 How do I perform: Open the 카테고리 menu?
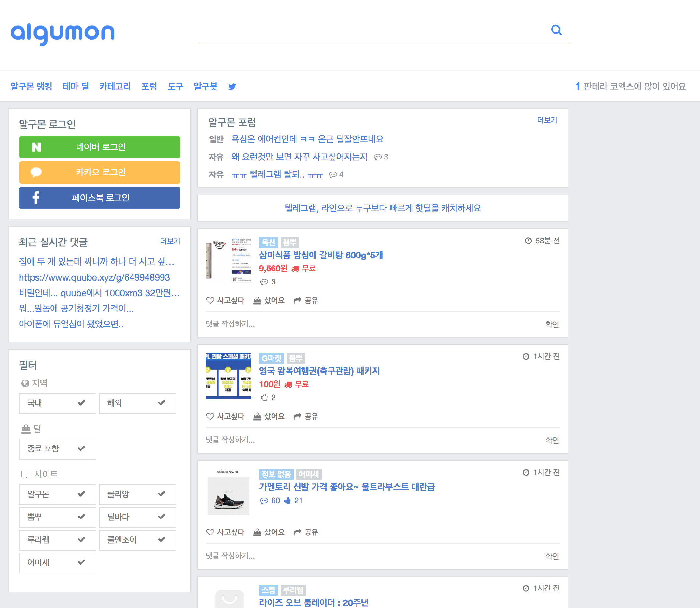pyautogui.click(x=115, y=87)
